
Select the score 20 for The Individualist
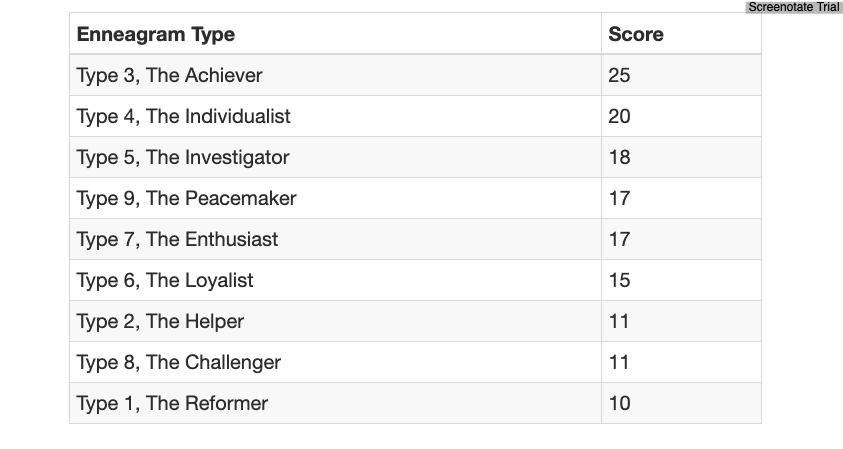[x=619, y=116]
